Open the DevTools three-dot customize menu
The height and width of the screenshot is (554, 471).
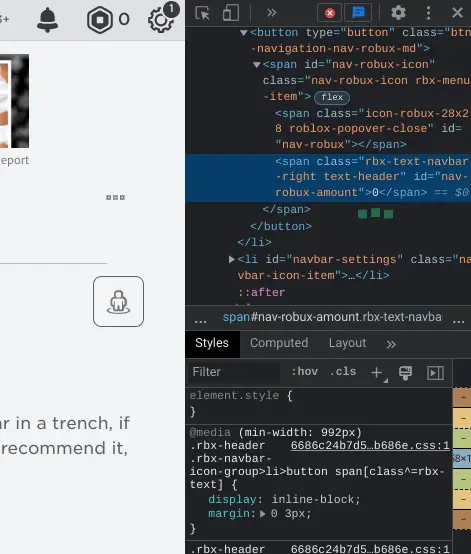428,13
